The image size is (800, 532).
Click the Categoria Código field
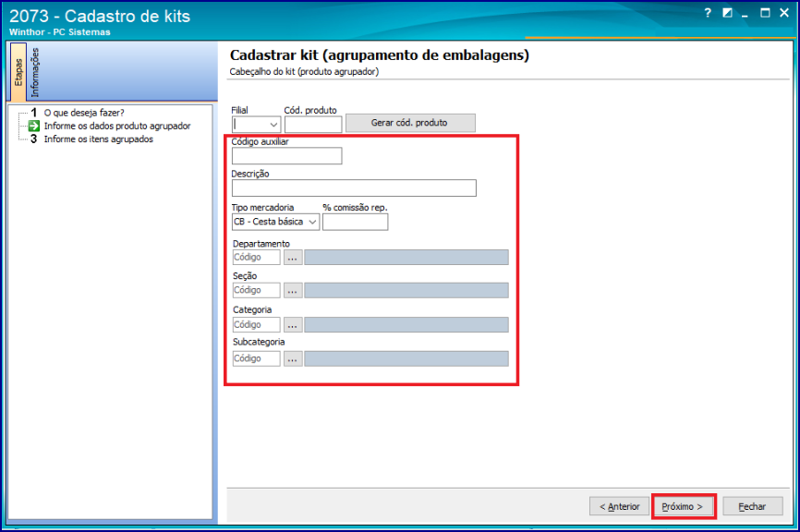[256, 324]
